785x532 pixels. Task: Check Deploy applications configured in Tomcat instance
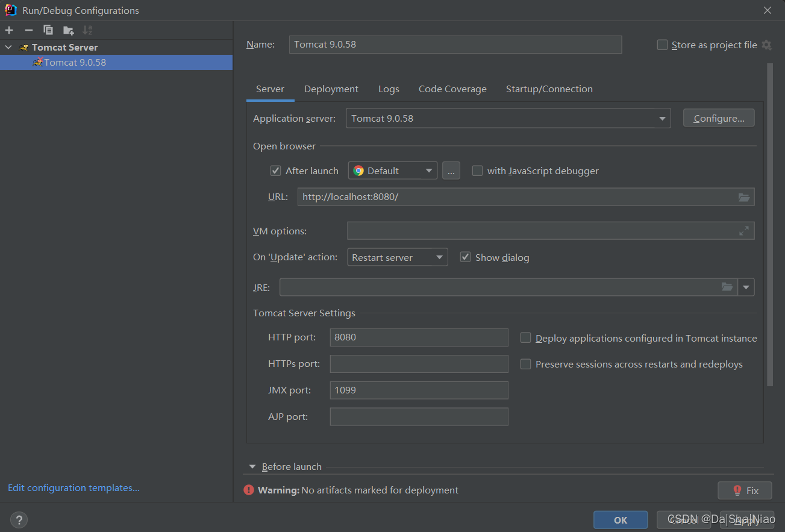[x=525, y=338]
